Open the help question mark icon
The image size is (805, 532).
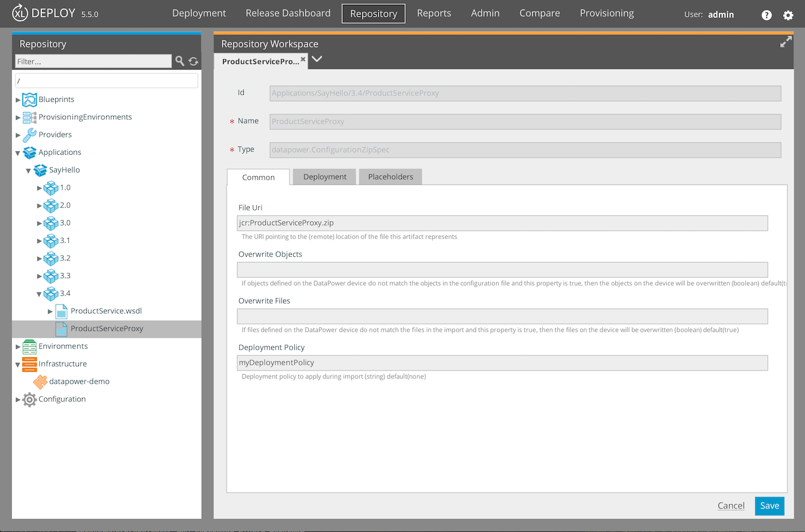tap(766, 15)
